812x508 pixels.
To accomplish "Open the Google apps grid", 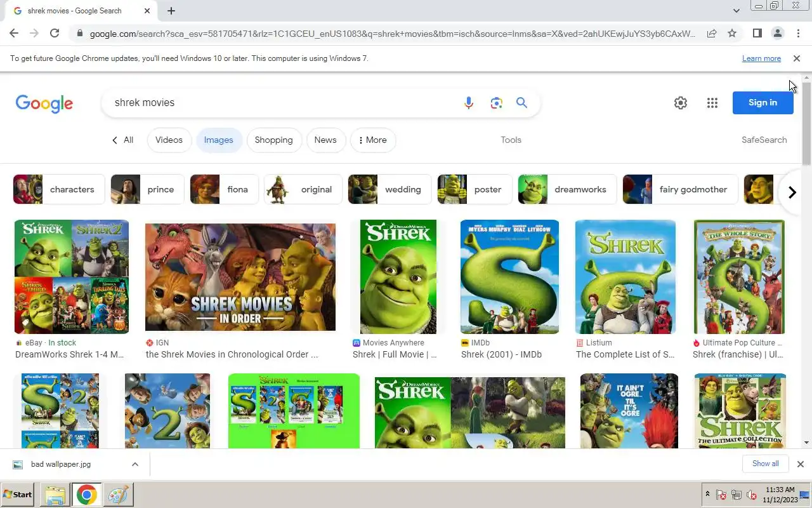I will coord(712,103).
